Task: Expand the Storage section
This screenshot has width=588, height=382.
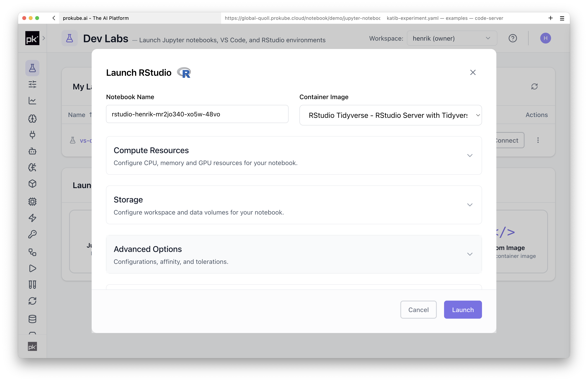Action: click(294, 205)
